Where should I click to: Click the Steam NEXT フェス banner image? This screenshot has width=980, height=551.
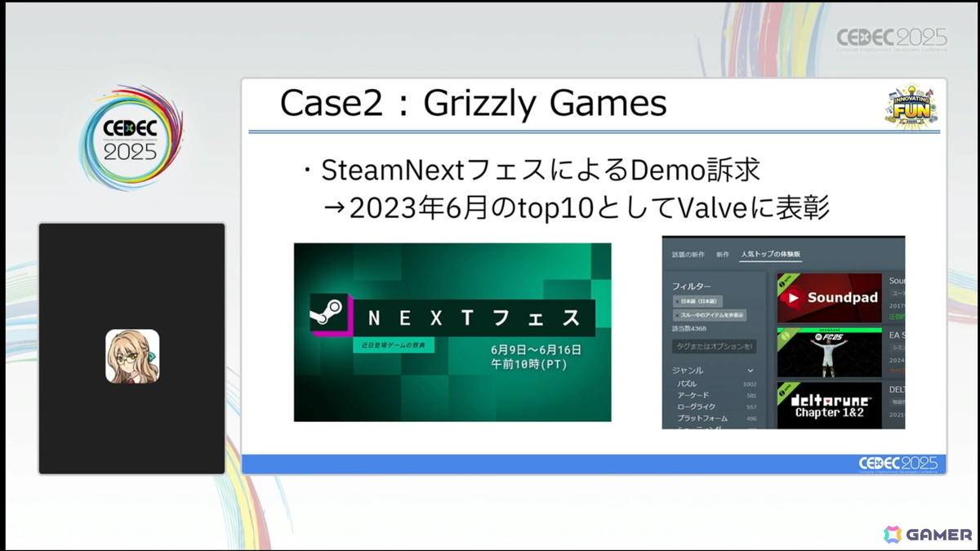click(452, 332)
